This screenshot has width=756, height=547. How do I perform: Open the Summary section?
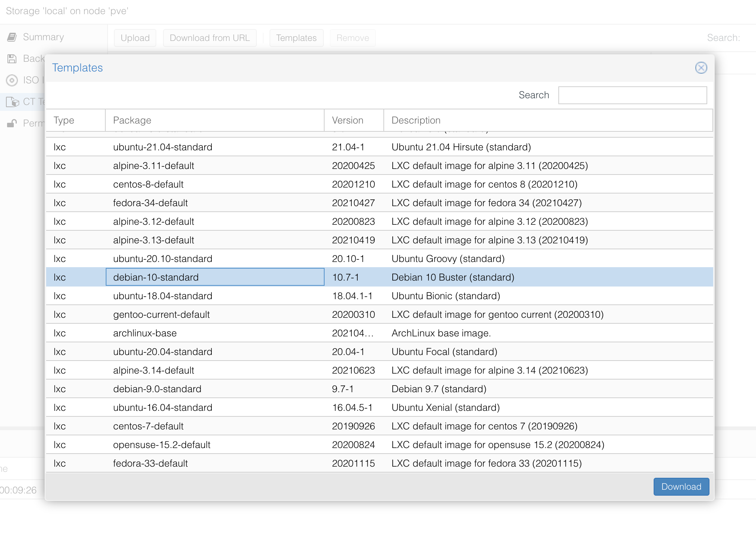click(43, 37)
